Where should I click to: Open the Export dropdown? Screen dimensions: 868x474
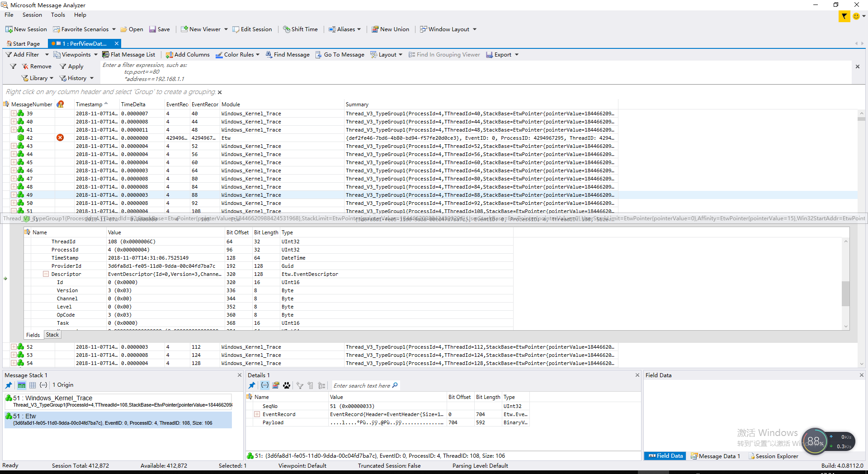(502, 55)
